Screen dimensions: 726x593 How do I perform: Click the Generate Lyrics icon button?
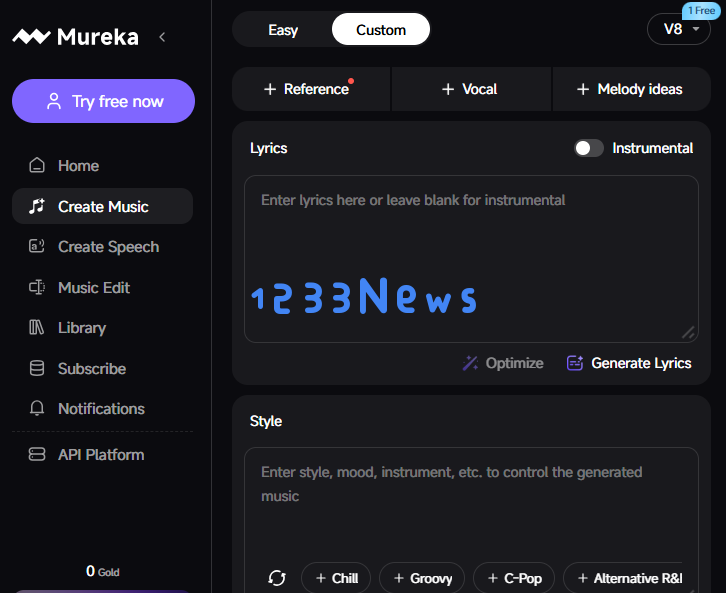[574, 363]
